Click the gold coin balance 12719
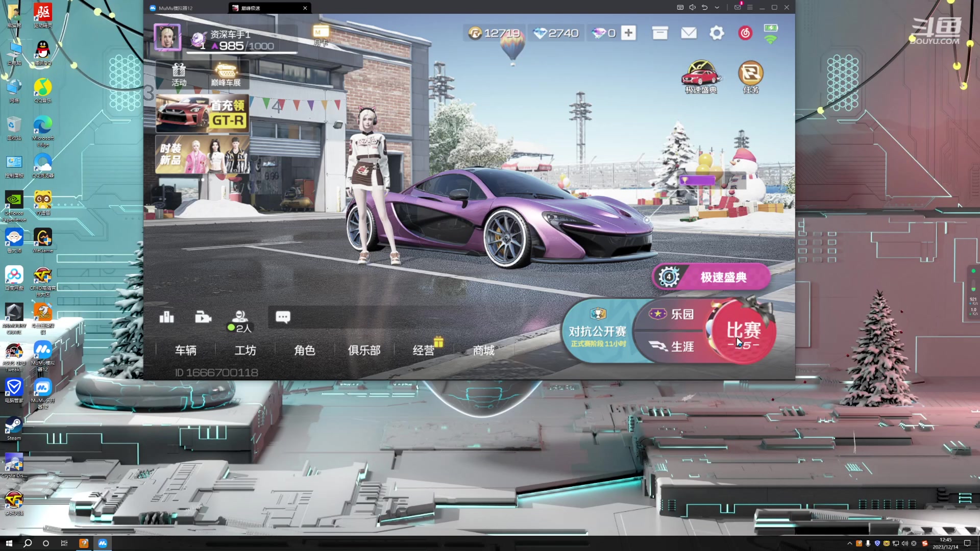The image size is (980, 551). [494, 33]
